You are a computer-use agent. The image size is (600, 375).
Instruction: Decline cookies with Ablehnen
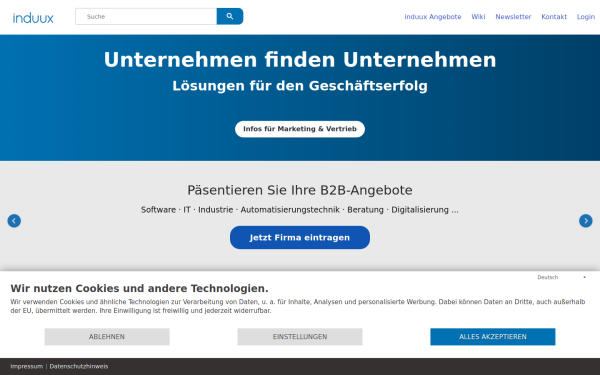[107, 337]
